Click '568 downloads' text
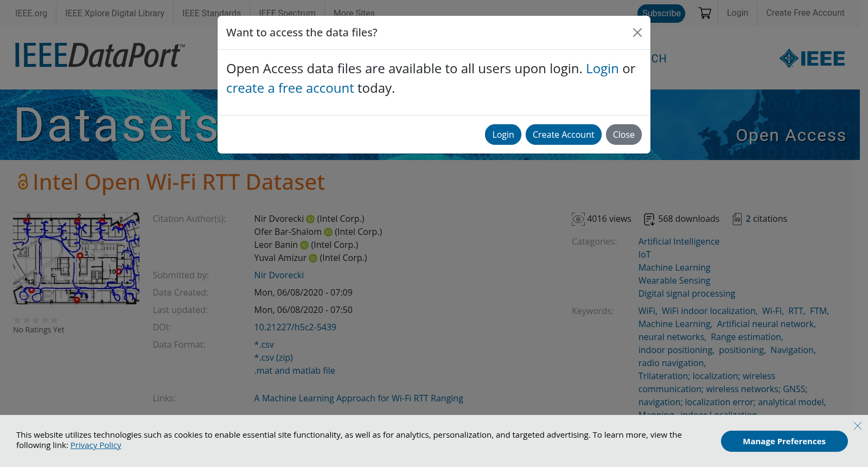Viewport: 868px width, 467px height. (x=689, y=219)
